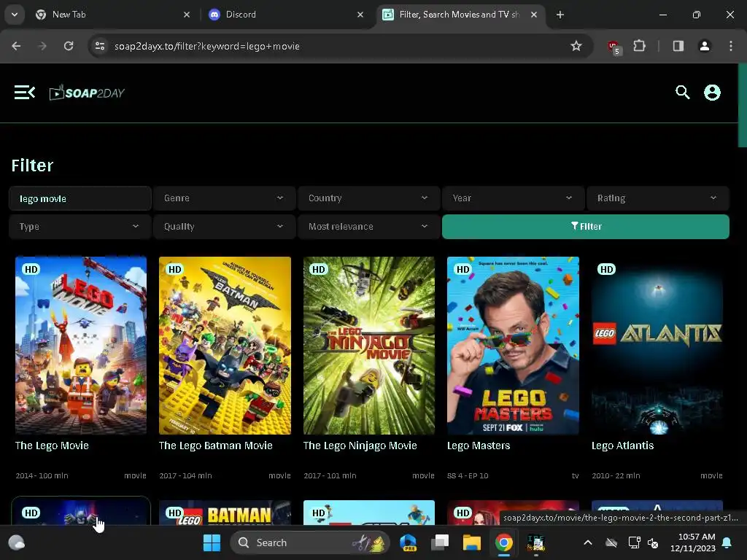Click the lego movie keyword field
The width and height of the screenshot is (747, 560).
coord(80,198)
